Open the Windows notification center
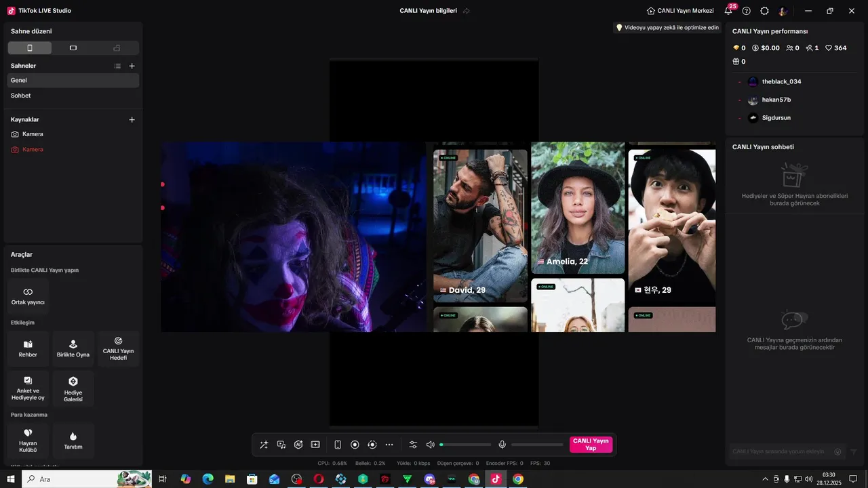This screenshot has height=488, width=868. pyautogui.click(x=853, y=479)
